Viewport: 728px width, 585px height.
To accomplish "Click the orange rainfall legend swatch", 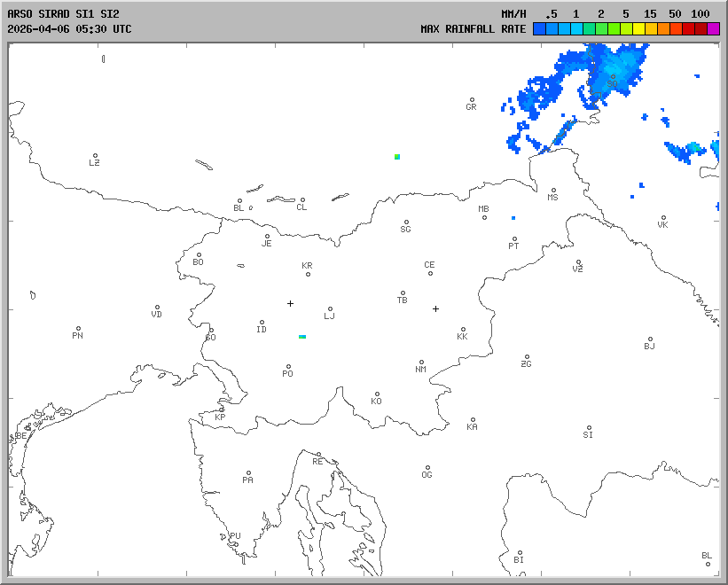I will (664, 29).
